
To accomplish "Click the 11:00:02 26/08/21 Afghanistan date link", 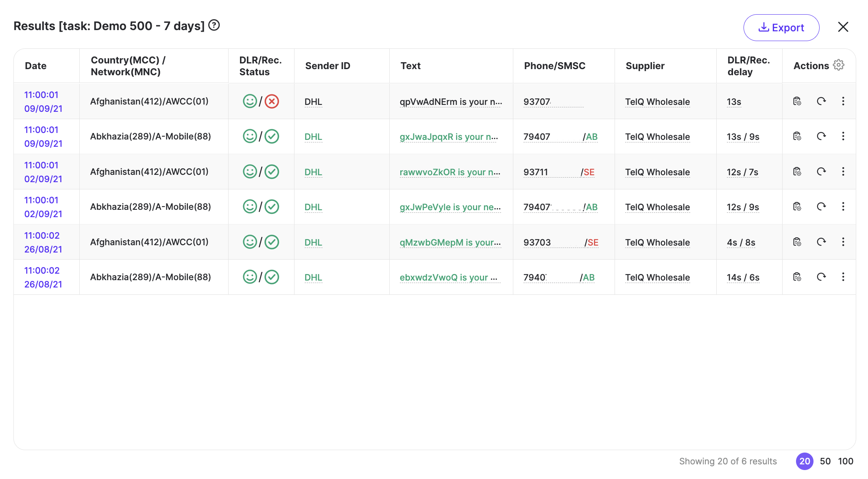I will [42, 242].
